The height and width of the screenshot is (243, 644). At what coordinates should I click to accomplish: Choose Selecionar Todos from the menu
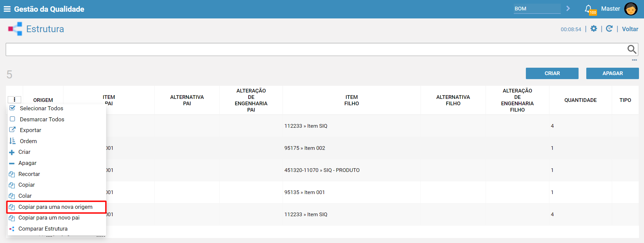click(x=41, y=108)
